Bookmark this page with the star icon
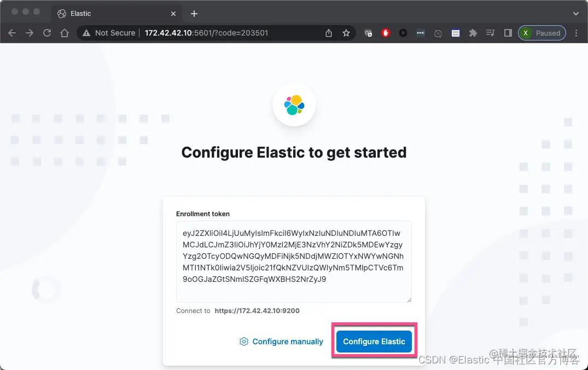Screen dimensions: 588x370 coord(346,33)
